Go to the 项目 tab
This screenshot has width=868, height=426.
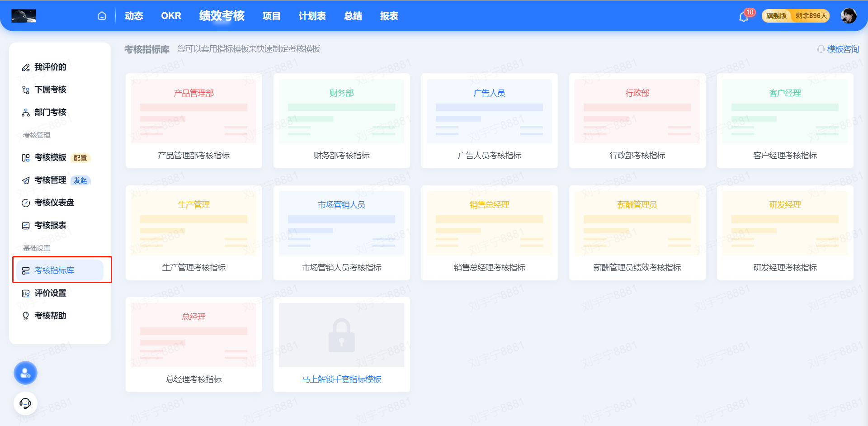coord(271,16)
